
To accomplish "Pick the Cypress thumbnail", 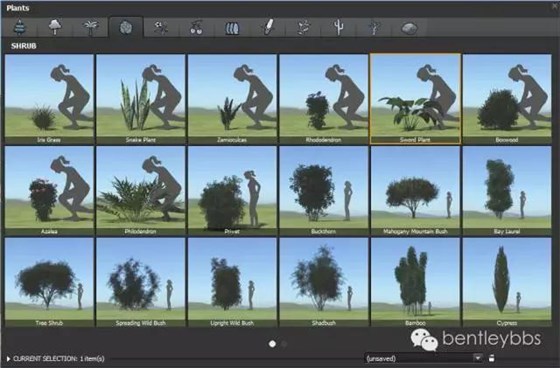I will [x=507, y=282].
